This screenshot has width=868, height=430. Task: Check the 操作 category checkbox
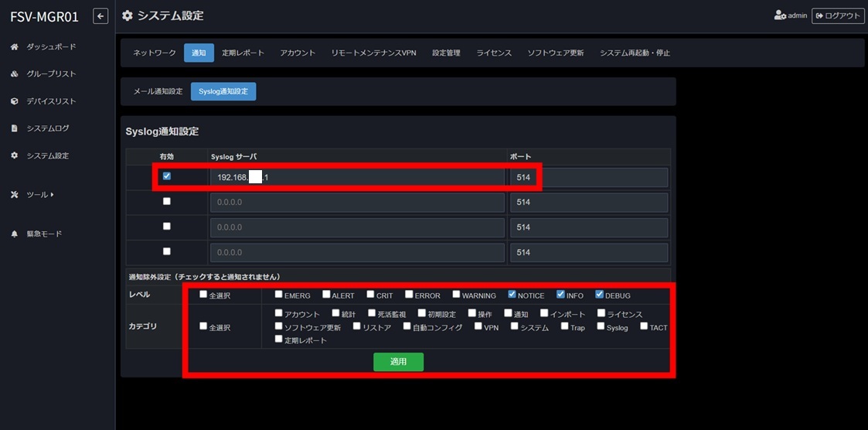[471, 314]
